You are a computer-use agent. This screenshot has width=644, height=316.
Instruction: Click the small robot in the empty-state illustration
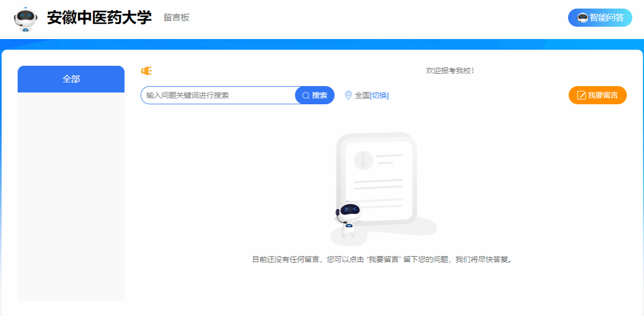tap(348, 217)
